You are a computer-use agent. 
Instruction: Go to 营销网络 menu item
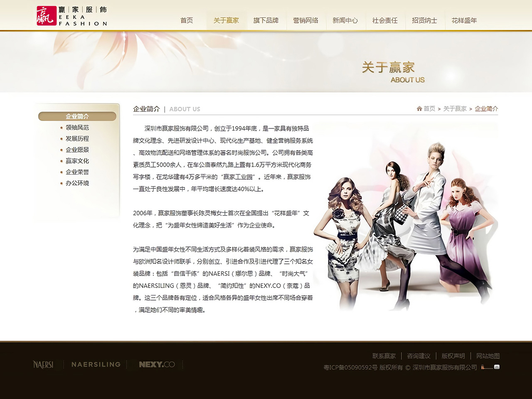305,20
